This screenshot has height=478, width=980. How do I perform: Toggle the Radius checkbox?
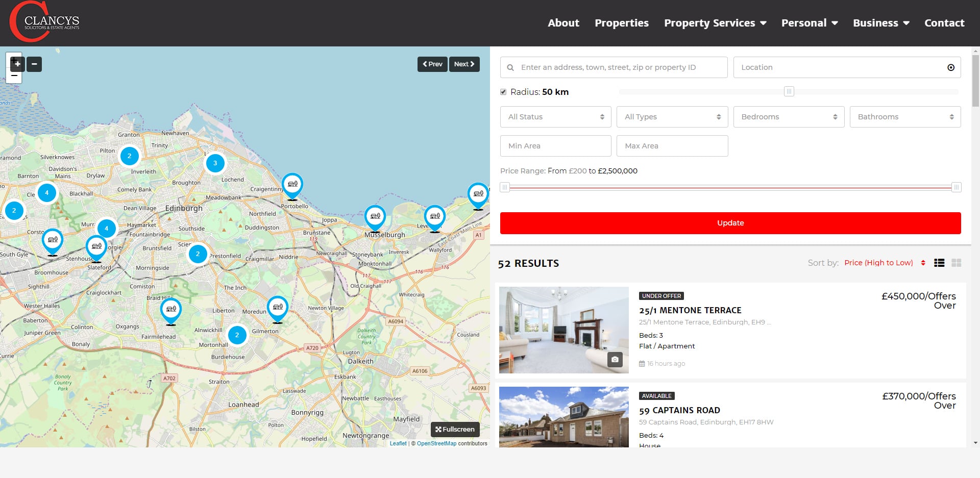pyautogui.click(x=503, y=92)
